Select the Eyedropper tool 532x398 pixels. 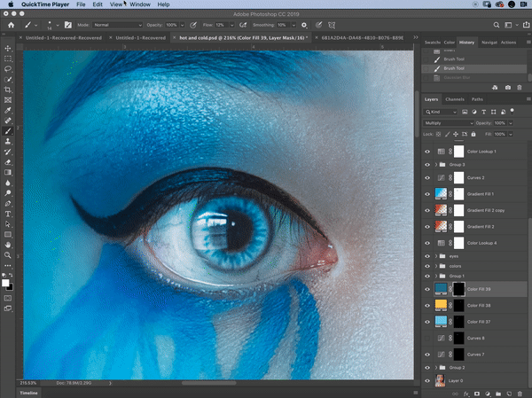click(x=8, y=110)
